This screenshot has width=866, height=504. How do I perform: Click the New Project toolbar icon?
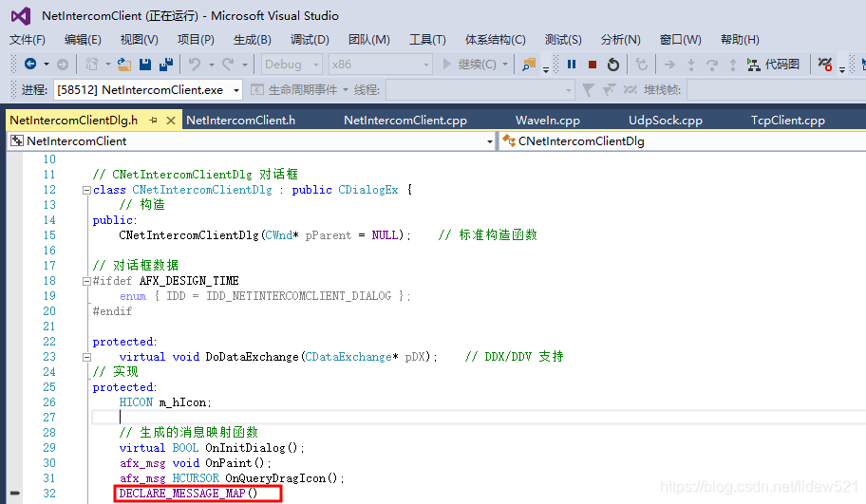(x=92, y=65)
